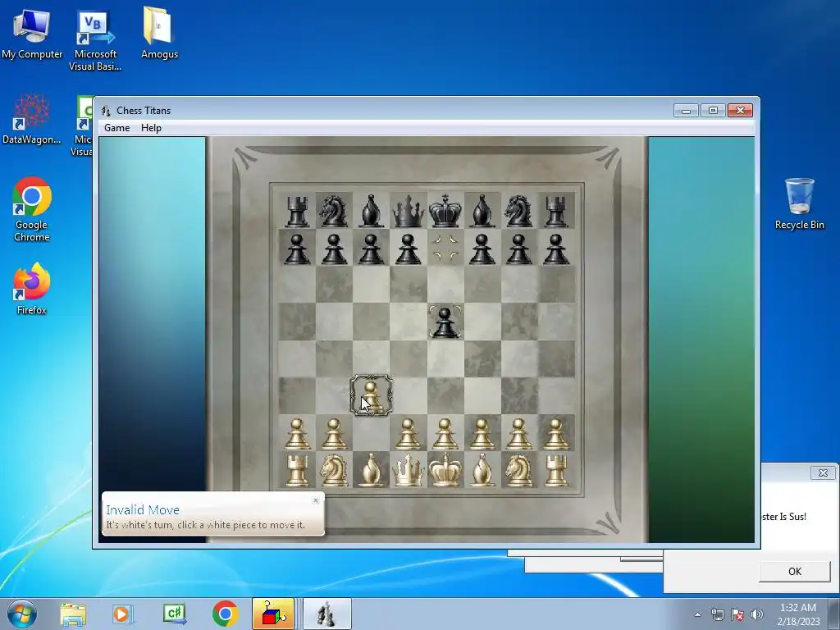Open the Recycle Bin
Image resolution: width=840 pixels, height=630 pixels.
[x=799, y=203]
